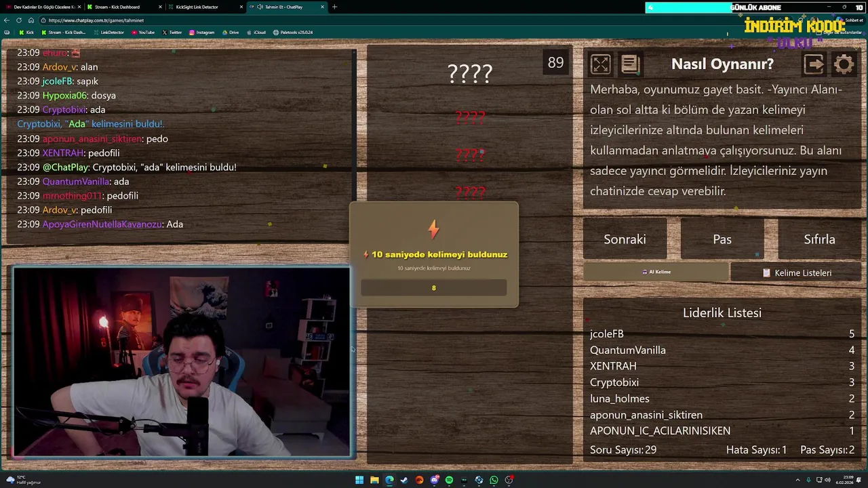Click the score value 8 in popup
This screenshot has height=488, width=868.
[x=433, y=288]
